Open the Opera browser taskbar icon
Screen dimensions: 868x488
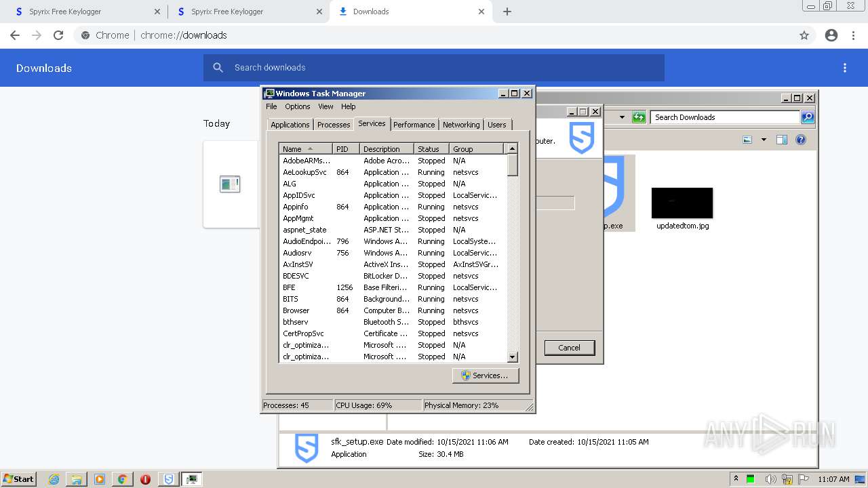coord(145,479)
